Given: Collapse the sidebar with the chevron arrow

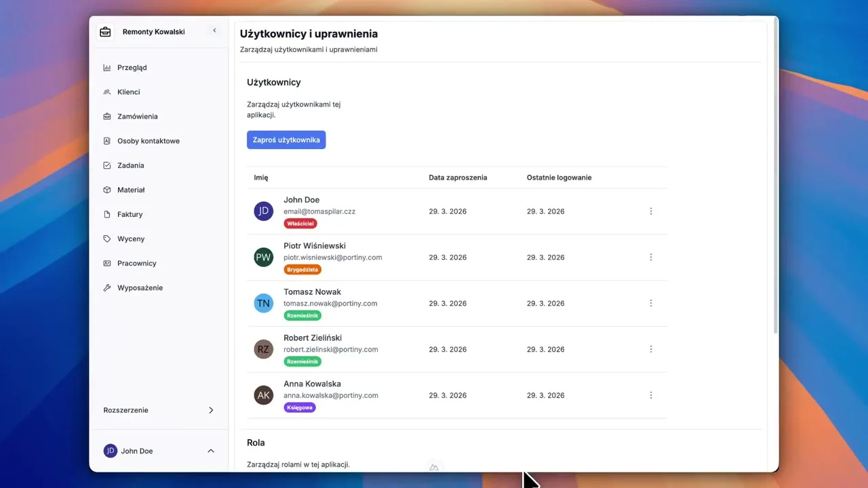Looking at the screenshot, I should (214, 30).
